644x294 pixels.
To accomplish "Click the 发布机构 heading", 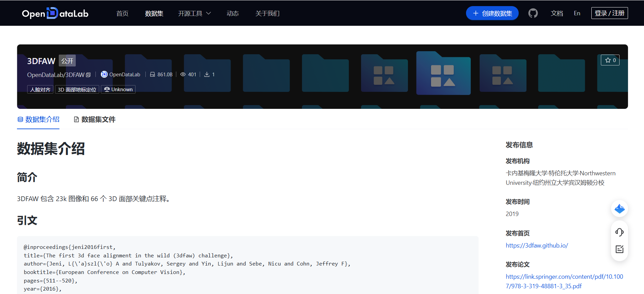I will tap(518, 161).
